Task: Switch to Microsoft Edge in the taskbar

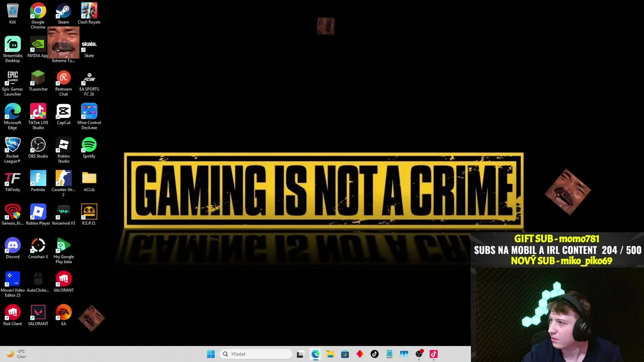Action: click(315, 354)
